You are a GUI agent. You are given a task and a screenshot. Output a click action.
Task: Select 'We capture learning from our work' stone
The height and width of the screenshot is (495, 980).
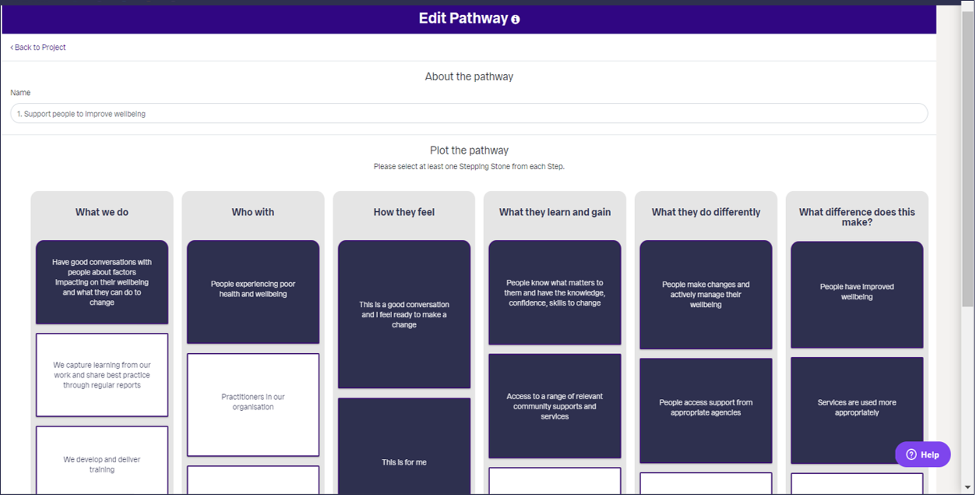click(x=102, y=375)
